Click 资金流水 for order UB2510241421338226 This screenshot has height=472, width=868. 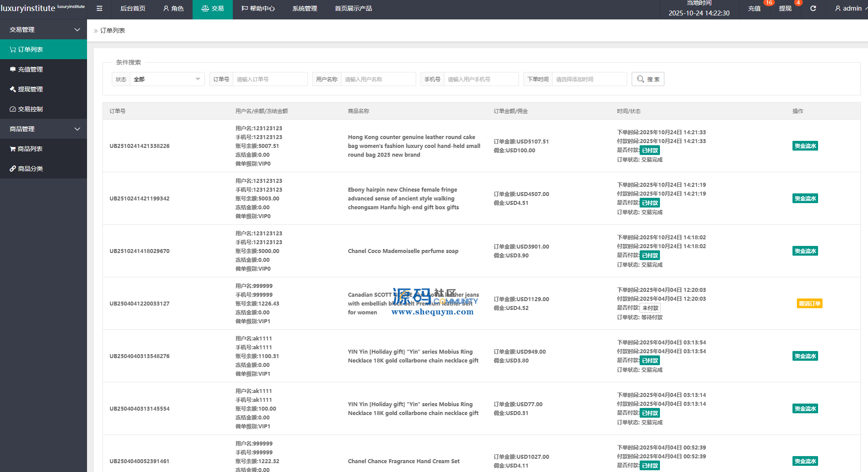point(805,146)
